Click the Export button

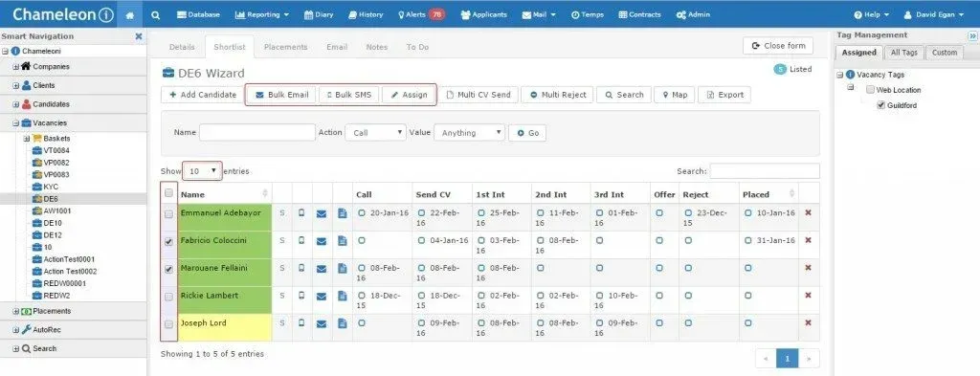click(x=724, y=95)
